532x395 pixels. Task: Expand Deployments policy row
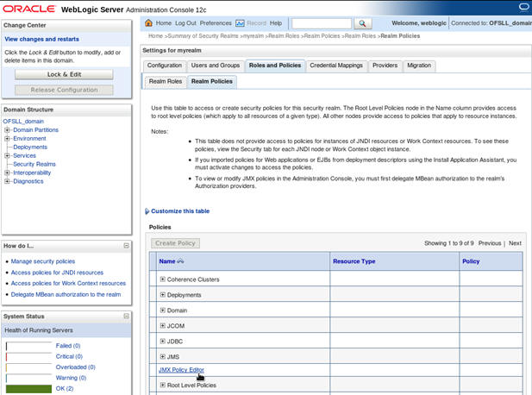click(x=162, y=295)
